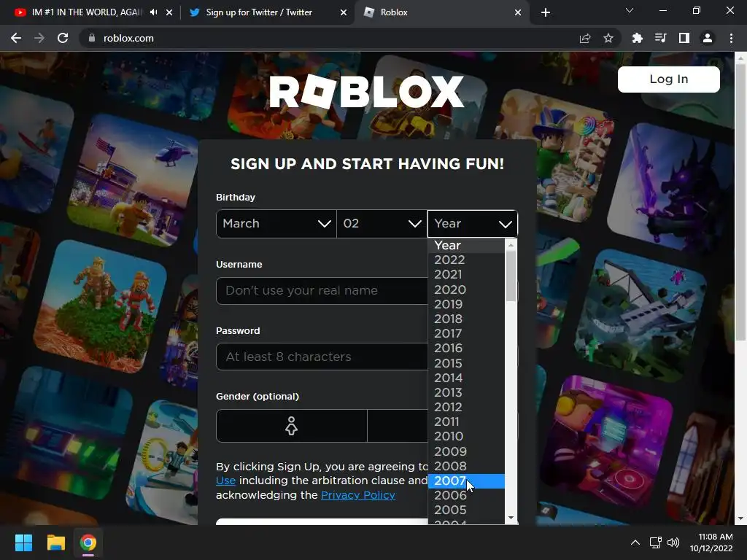Viewport: 747px width, 560px height.
Task: Click the year list scrollbar thumb
Action: click(x=511, y=276)
